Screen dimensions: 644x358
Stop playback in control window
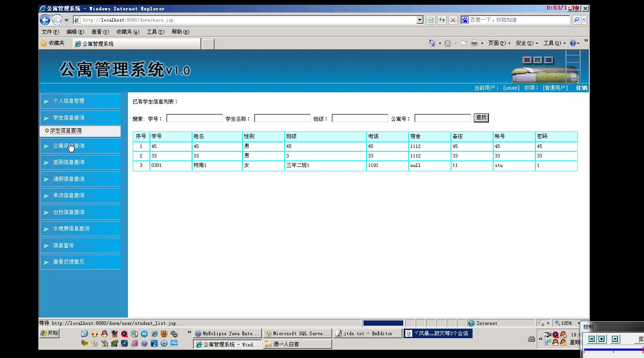(602, 339)
